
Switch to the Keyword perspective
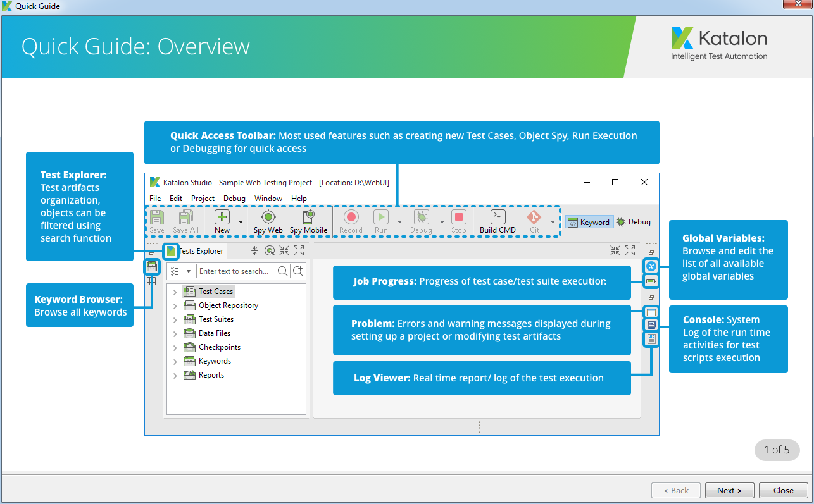pos(589,222)
